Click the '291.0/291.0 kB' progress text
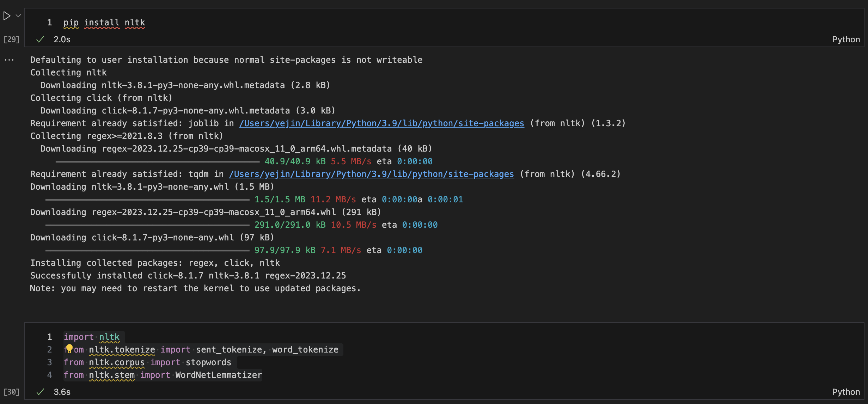This screenshot has height=404, width=868. (x=290, y=225)
